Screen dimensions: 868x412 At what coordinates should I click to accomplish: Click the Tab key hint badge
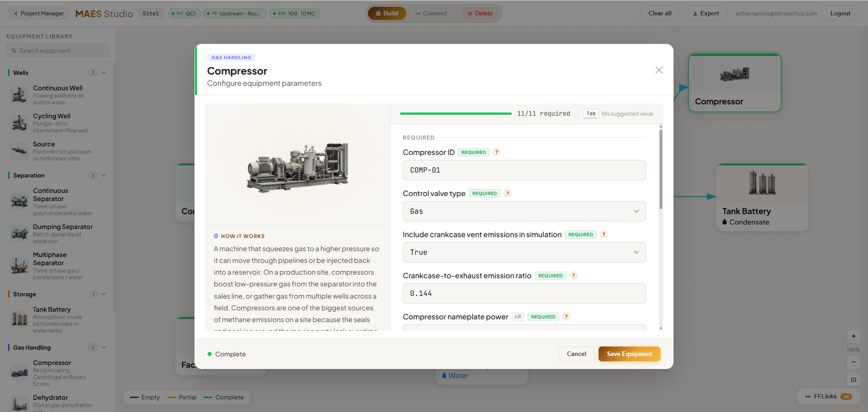point(591,114)
